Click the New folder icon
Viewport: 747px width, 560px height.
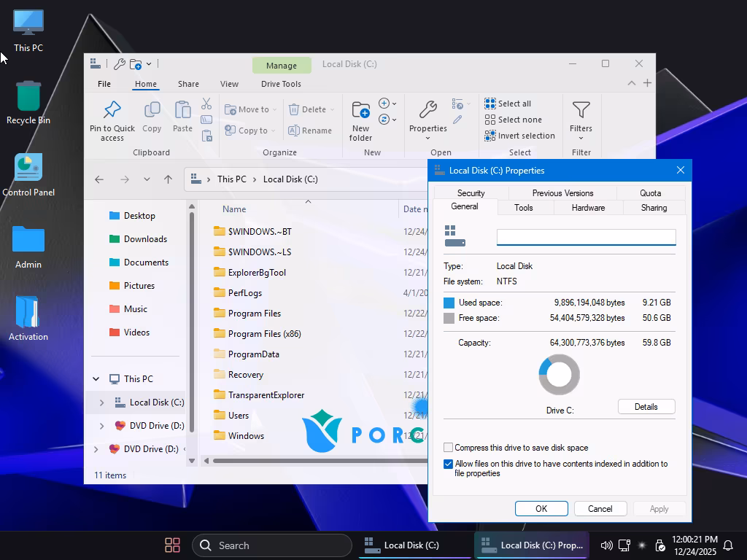click(360, 110)
